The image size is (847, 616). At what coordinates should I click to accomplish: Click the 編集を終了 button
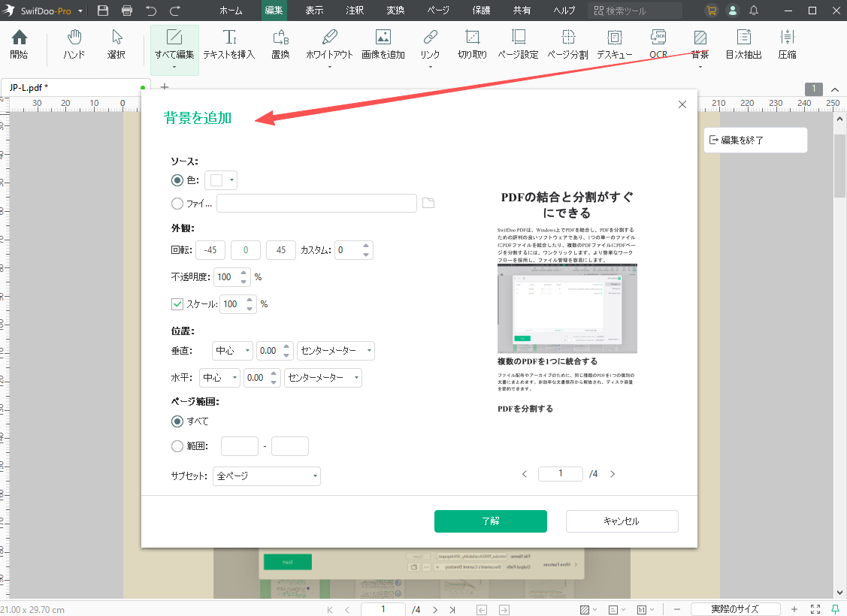click(755, 140)
